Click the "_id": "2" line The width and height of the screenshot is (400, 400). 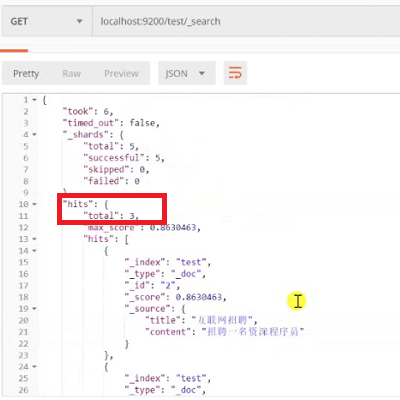[152, 285]
